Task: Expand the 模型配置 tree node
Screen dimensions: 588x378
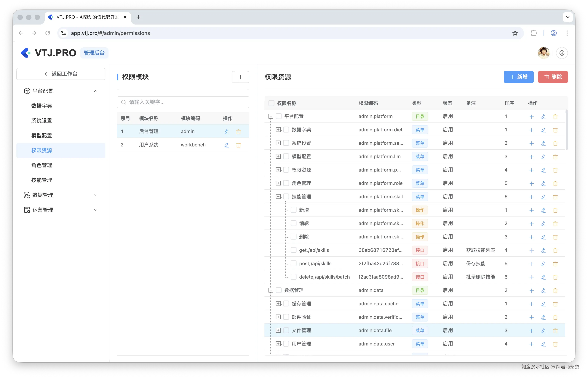Action: [278, 156]
